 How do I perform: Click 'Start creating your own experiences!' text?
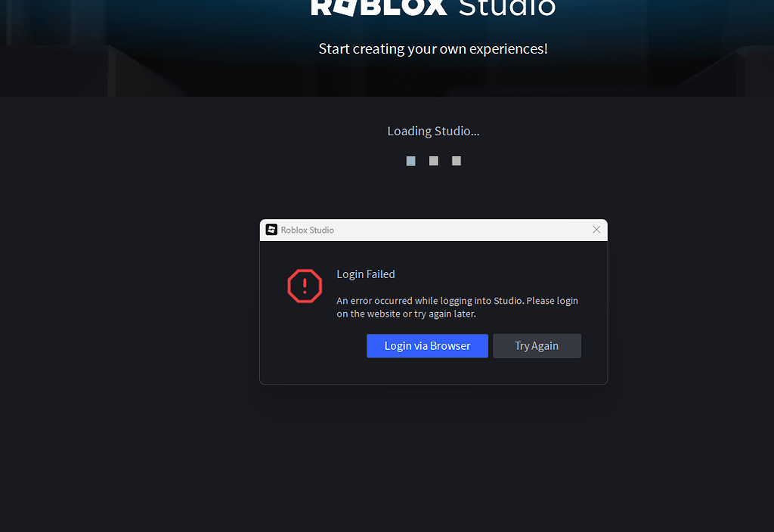click(433, 49)
